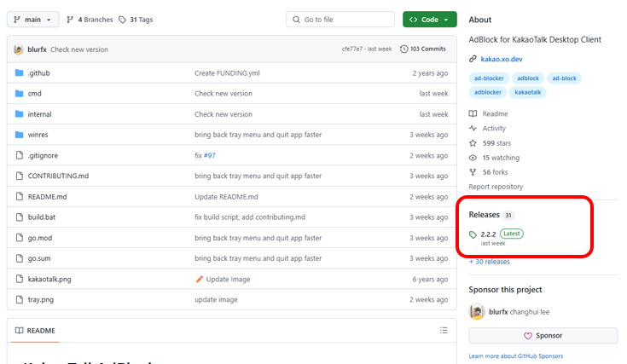Screen dimensions: 627x364
Task: Open the .github folder
Action: tap(38, 73)
